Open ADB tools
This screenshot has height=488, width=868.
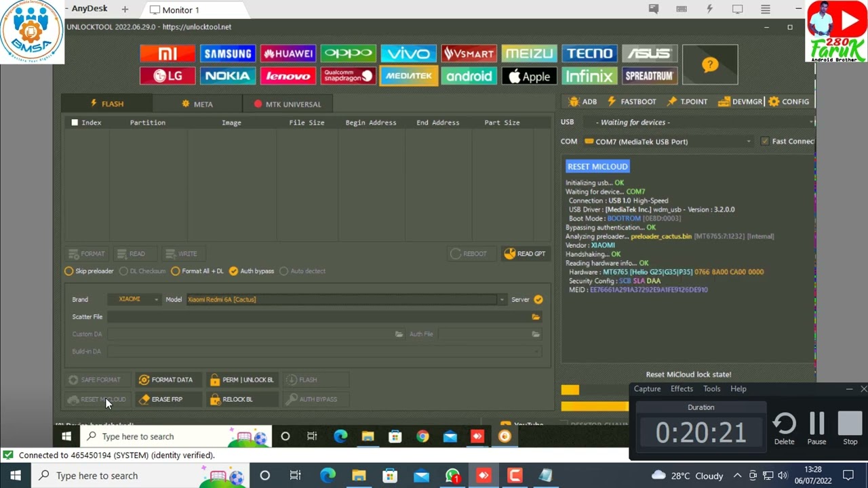coord(583,102)
